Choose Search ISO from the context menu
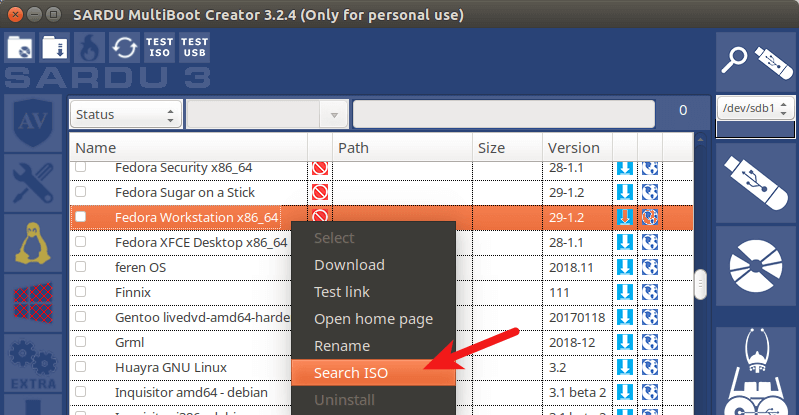The width and height of the screenshot is (799, 415). [351, 373]
